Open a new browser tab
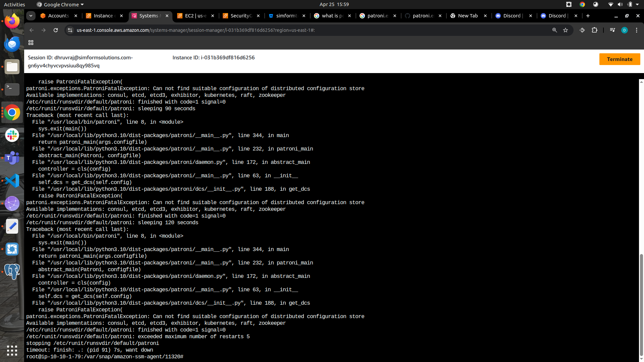The width and height of the screenshot is (644, 362). click(x=588, y=16)
